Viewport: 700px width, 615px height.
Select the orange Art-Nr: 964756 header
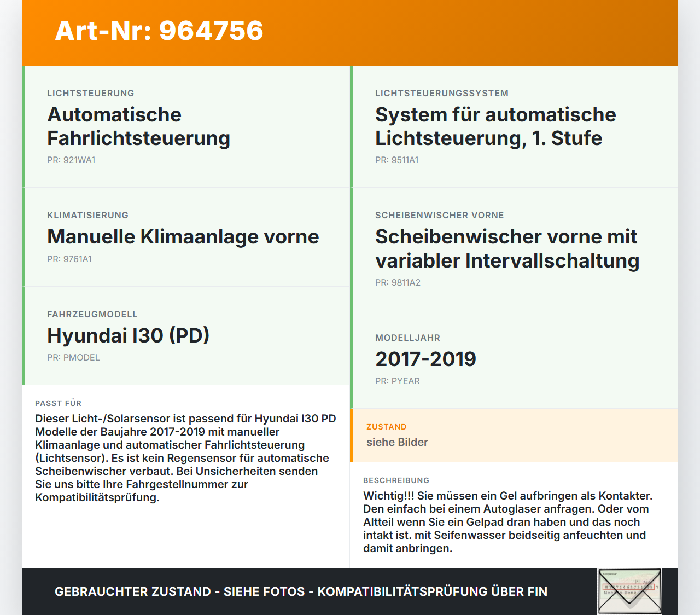tap(159, 32)
